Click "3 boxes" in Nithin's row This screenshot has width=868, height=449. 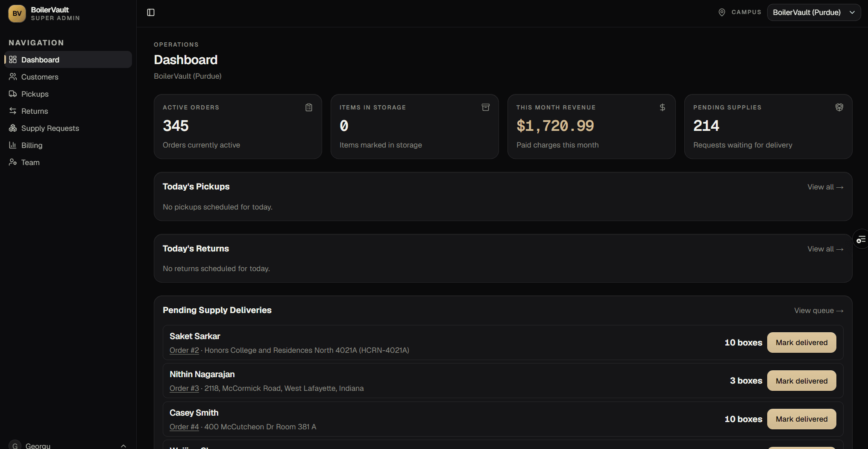[746, 381]
